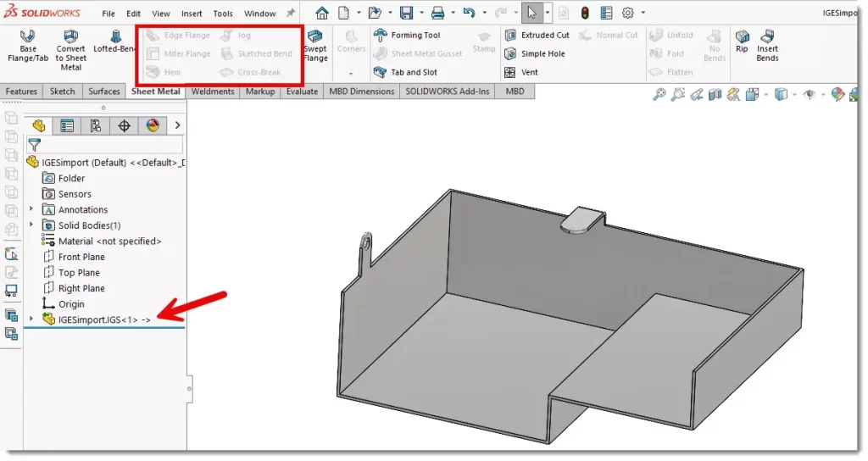Pin the menu bar with pushpin
Screen dimensions: 868x461
click(x=291, y=14)
